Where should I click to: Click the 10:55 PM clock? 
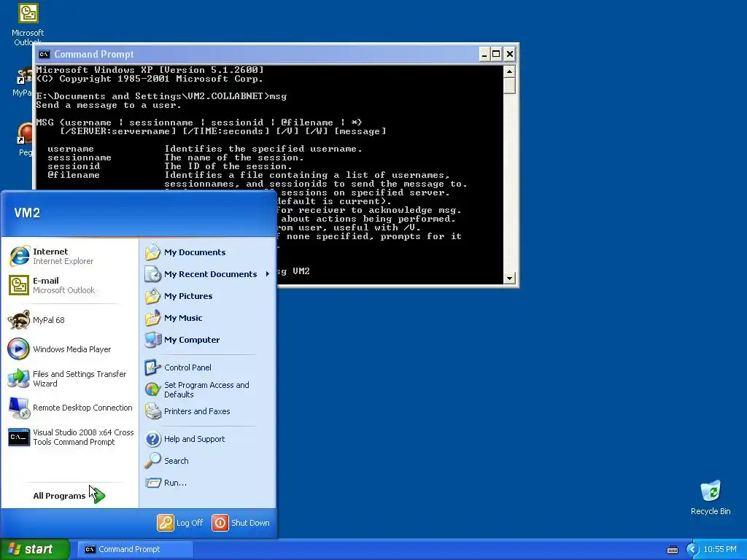[x=720, y=550]
